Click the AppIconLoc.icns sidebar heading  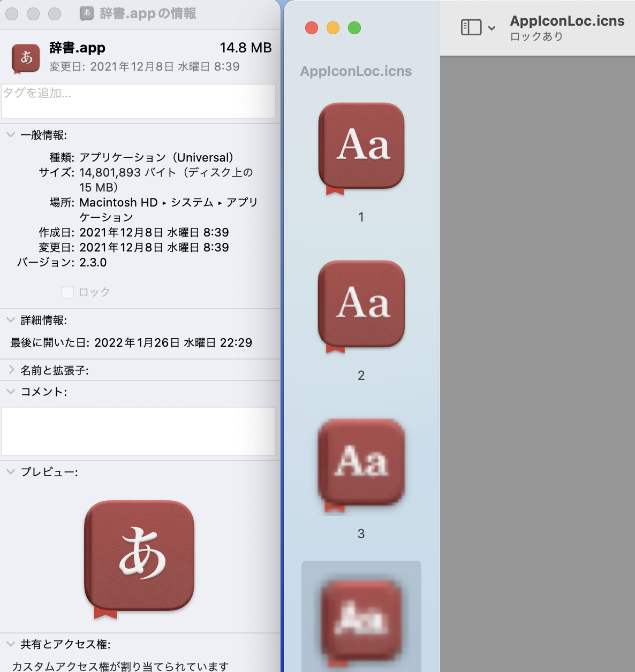356,71
